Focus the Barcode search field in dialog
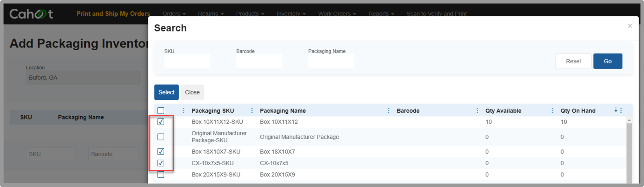This screenshot has width=644, height=187. coord(259,61)
